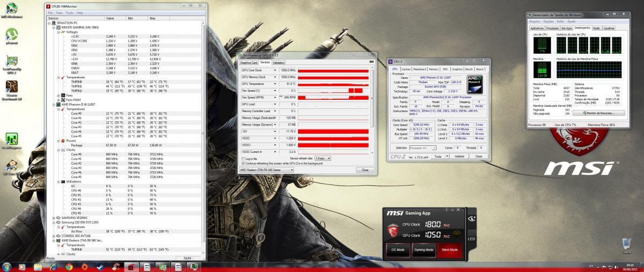Screen dimensions: 644x272
Task: Open the file explorer taskbar icon
Action: (x=38, y=267)
